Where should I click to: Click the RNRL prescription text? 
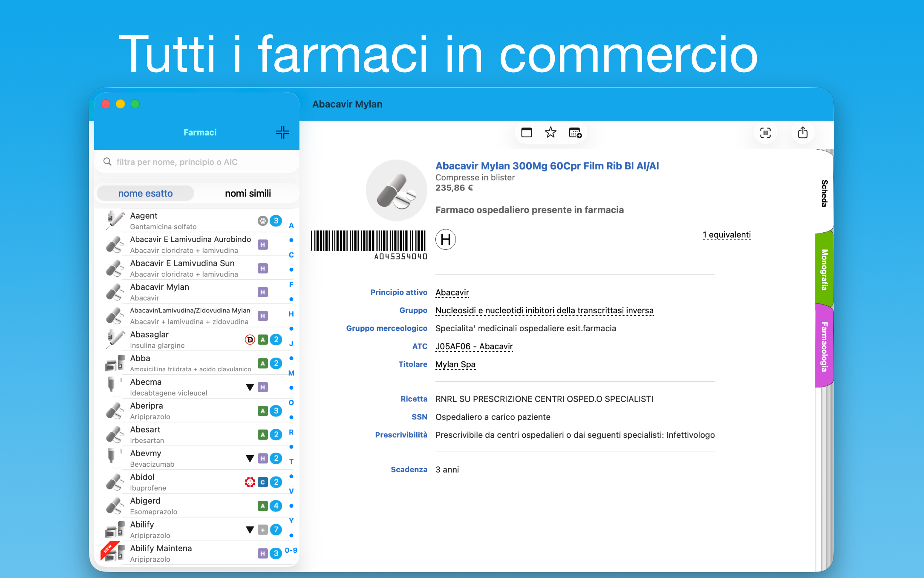tap(544, 399)
